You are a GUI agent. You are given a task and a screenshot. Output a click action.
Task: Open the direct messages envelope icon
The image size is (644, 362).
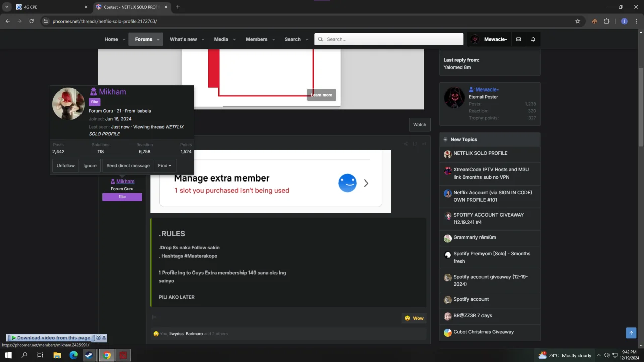point(518,39)
